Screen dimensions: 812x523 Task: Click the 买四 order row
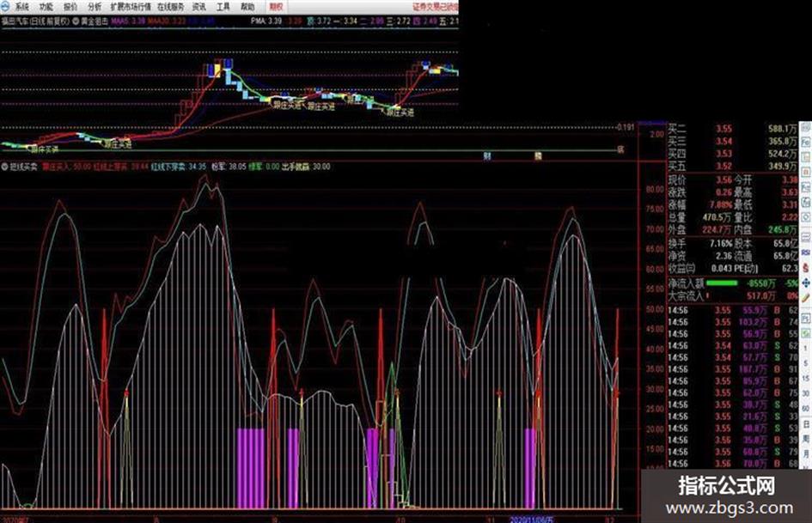click(732, 154)
